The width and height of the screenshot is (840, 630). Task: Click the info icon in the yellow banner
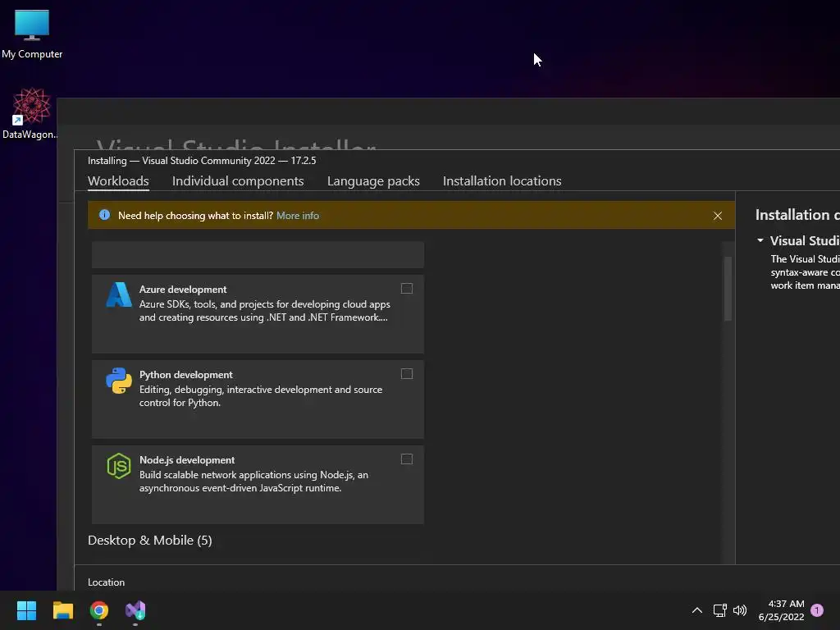pos(104,215)
